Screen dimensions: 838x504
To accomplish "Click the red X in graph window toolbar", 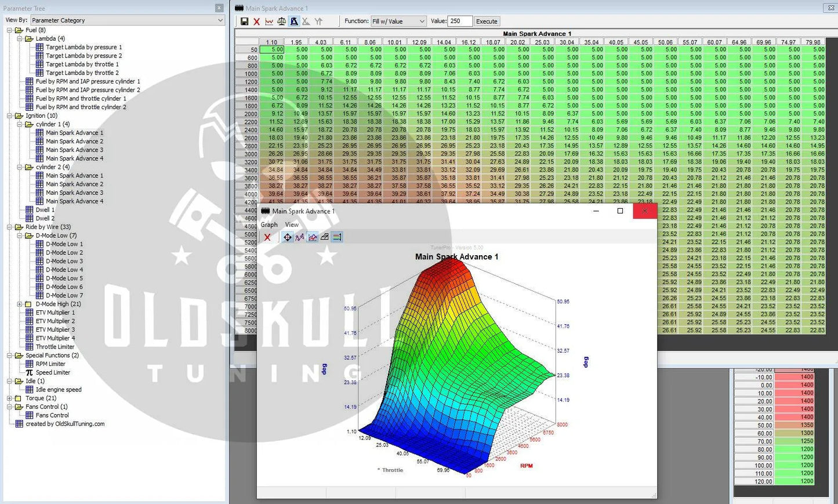I will (267, 237).
